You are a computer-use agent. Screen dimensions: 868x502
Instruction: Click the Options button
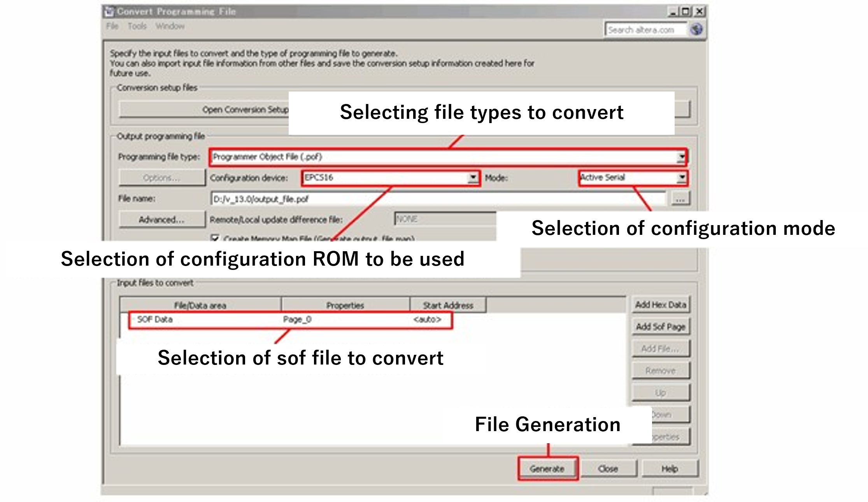coord(162,178)
